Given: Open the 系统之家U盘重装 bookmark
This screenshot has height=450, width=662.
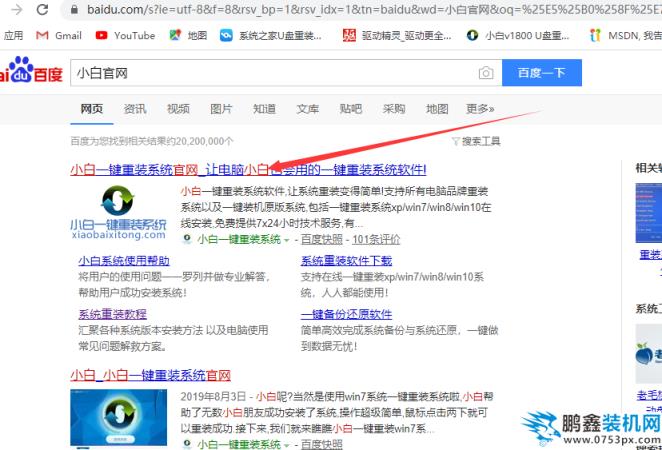Looking at the screenshot, I should point(271,35).
